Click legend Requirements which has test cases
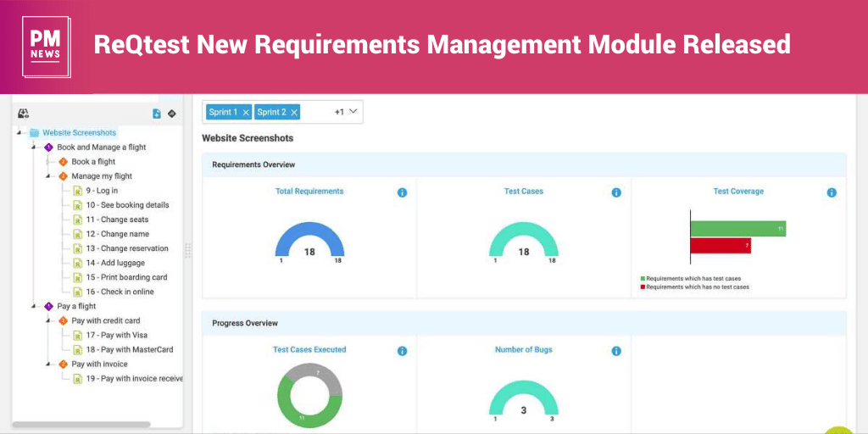The height and width of the screenshot is (434, 868). coord(690,278)
